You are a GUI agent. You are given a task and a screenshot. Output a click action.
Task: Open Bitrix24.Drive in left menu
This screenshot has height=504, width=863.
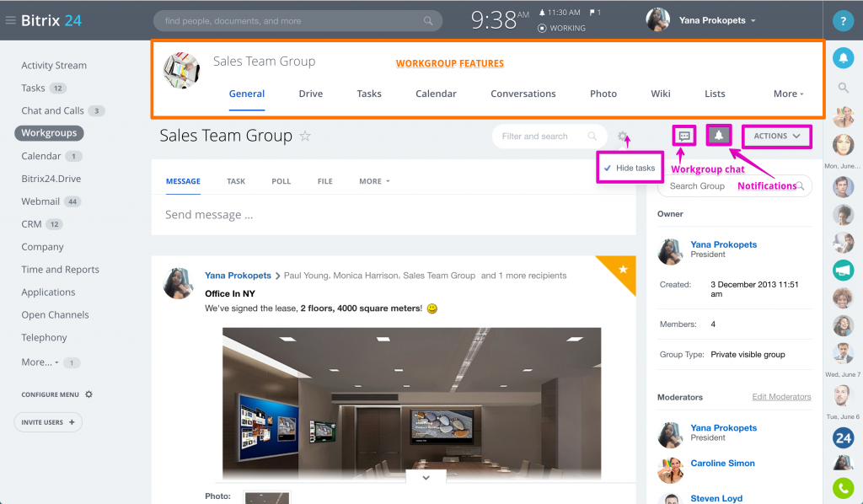(x=51, y=179)
